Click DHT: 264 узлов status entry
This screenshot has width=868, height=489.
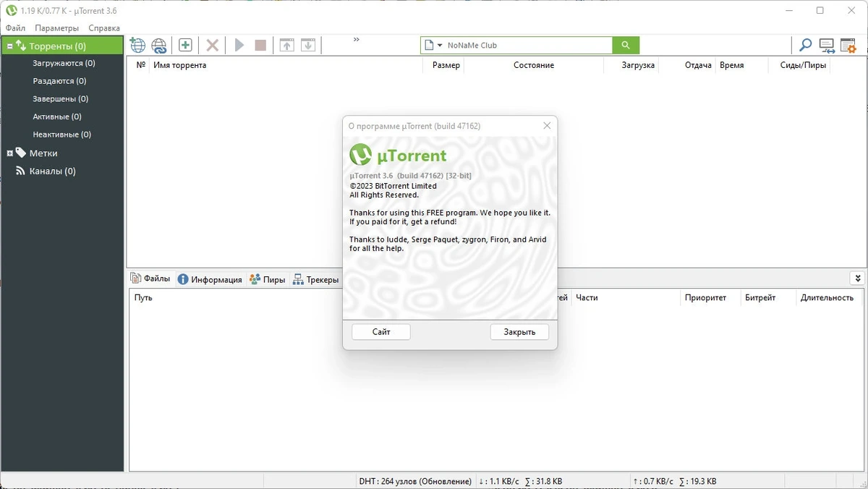[415, 481]
